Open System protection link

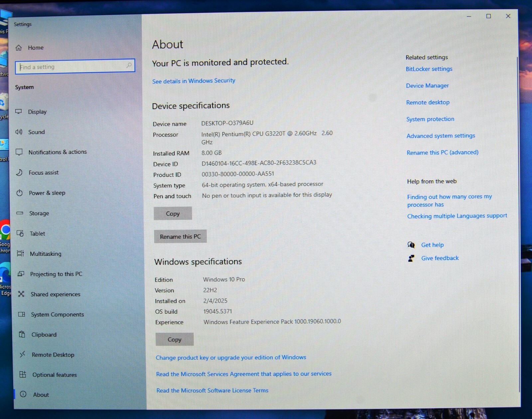[430, 119]
